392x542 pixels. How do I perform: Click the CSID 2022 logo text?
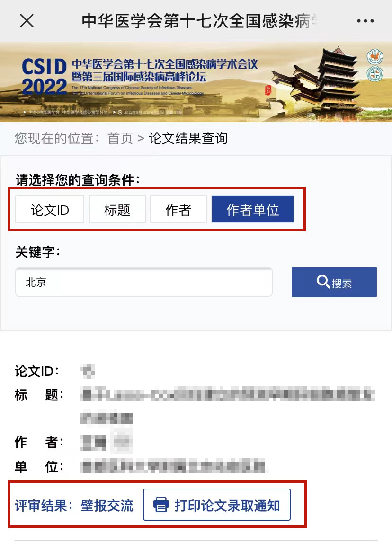44,76
